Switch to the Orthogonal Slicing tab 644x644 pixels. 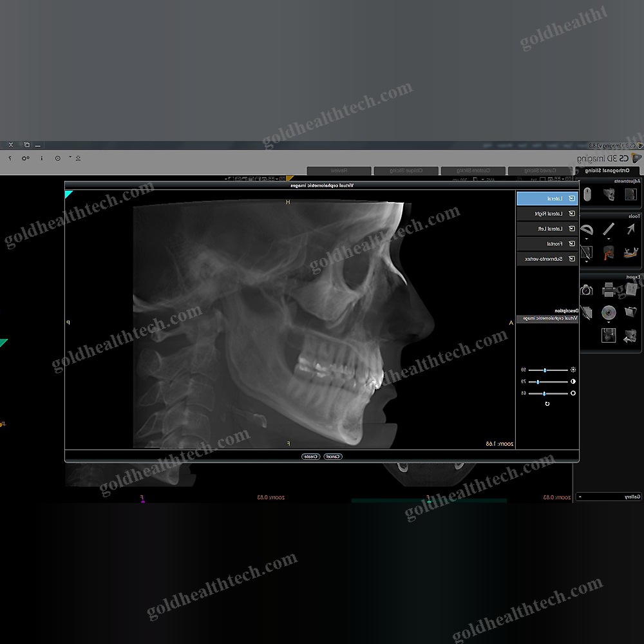click(x=607, y=171)
